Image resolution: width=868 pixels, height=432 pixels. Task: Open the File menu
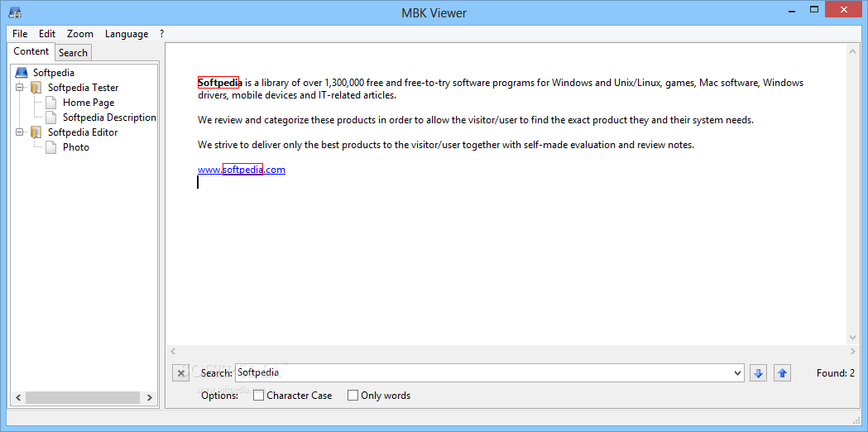20,34
